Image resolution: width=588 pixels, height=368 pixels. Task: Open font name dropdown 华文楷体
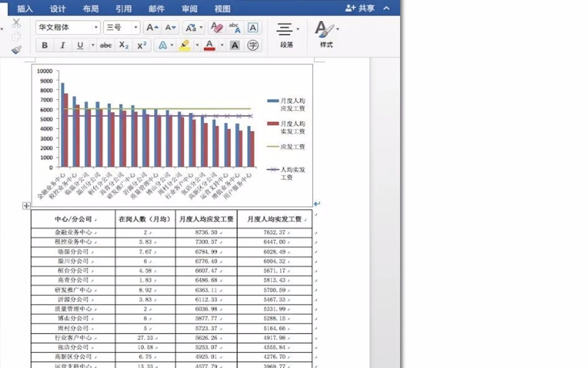(x=96, y=28)
